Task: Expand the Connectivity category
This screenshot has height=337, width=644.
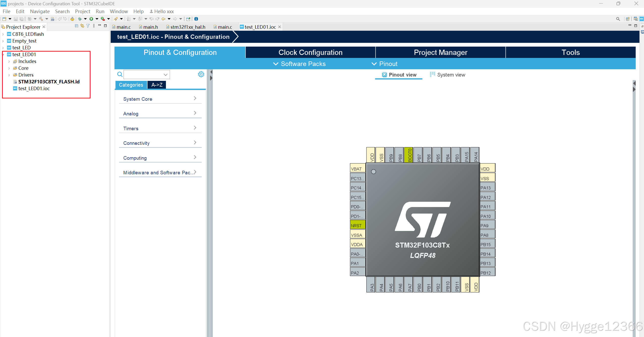Action: [160, 143]
